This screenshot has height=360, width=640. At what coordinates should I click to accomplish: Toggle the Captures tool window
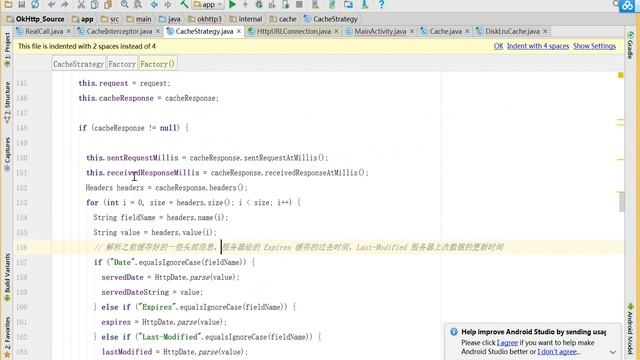coord(7,155)
